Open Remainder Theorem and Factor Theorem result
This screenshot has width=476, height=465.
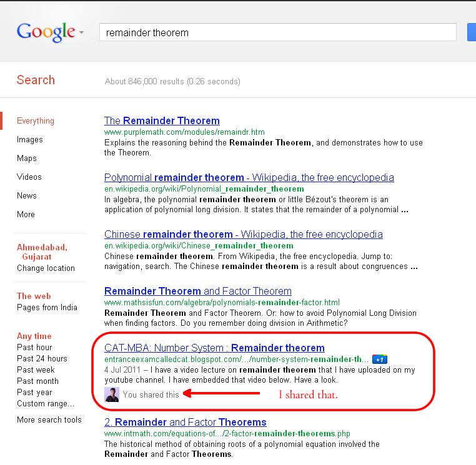(198, 291)
